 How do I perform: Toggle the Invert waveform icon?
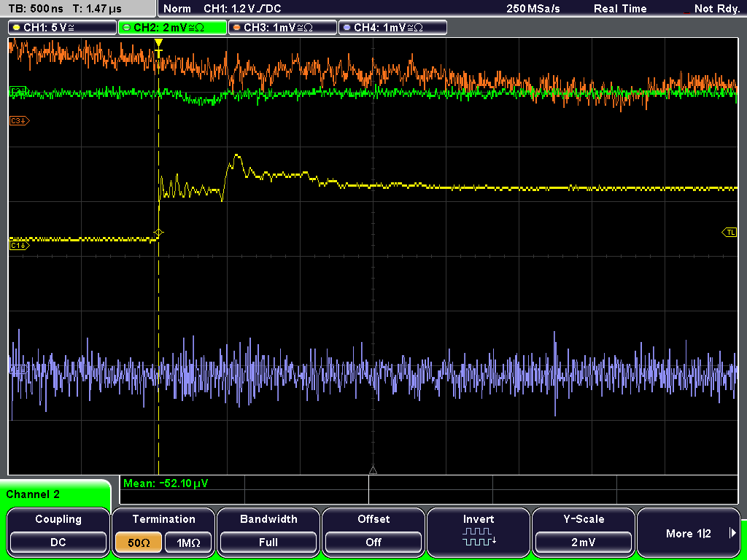(479, 536)
